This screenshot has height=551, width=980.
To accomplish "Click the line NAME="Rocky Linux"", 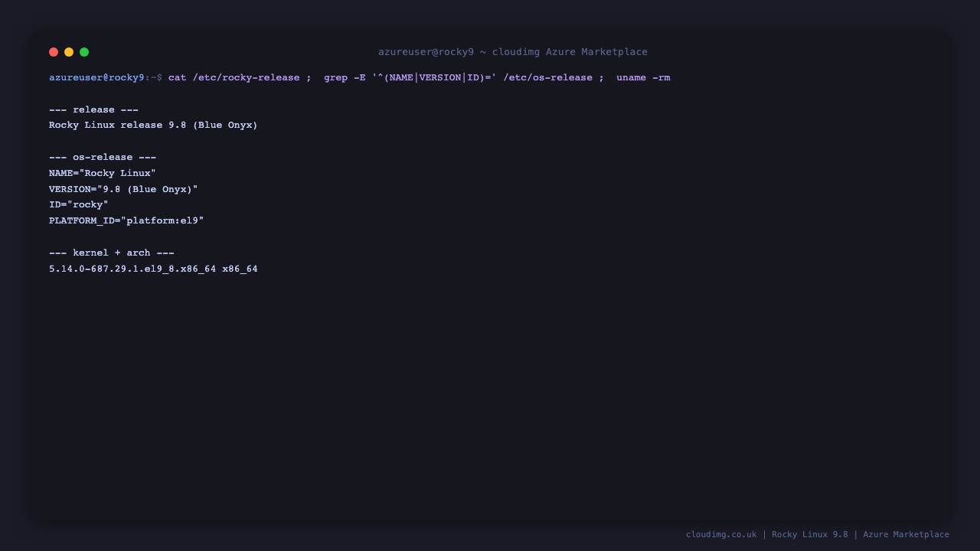I will pyautogui.click(x=103, y=173).
